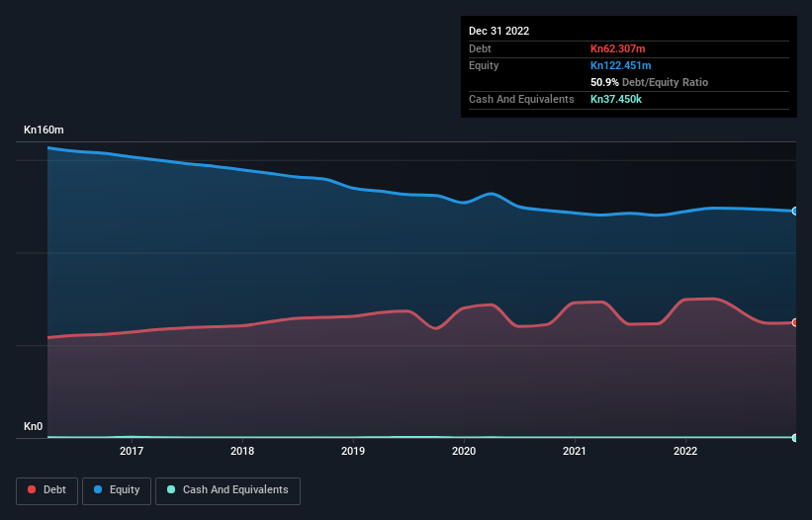The image size is (812, 520).
Task: Click the Kn62.307m debt value
Action: pyautogui.click(x=618, y=48)
